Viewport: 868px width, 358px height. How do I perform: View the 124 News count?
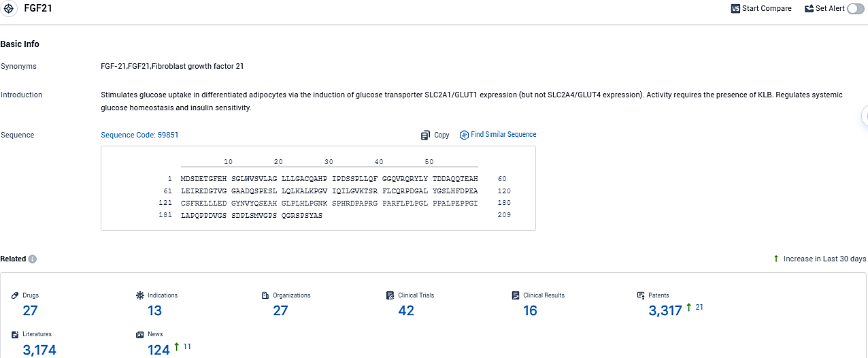[x=158, y=351]
